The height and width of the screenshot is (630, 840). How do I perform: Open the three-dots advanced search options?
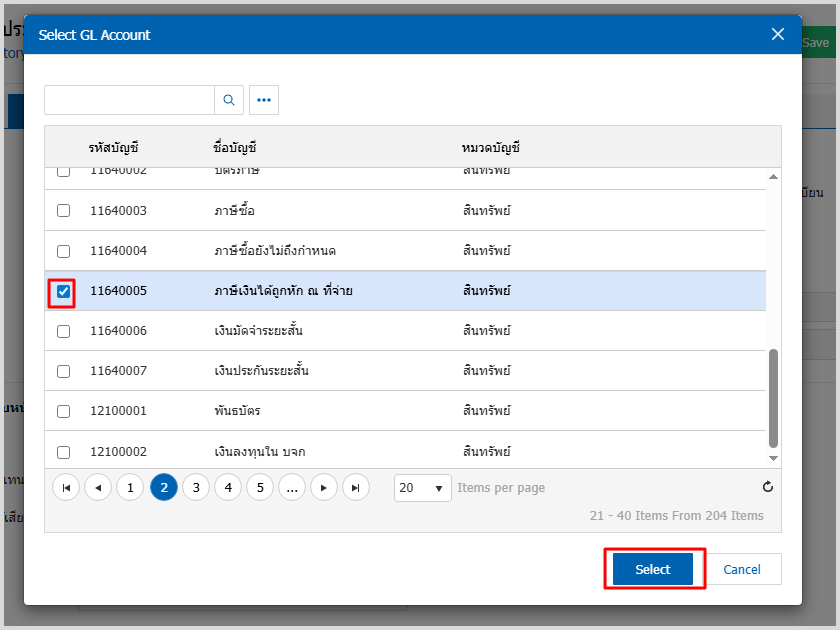point(264,100)
